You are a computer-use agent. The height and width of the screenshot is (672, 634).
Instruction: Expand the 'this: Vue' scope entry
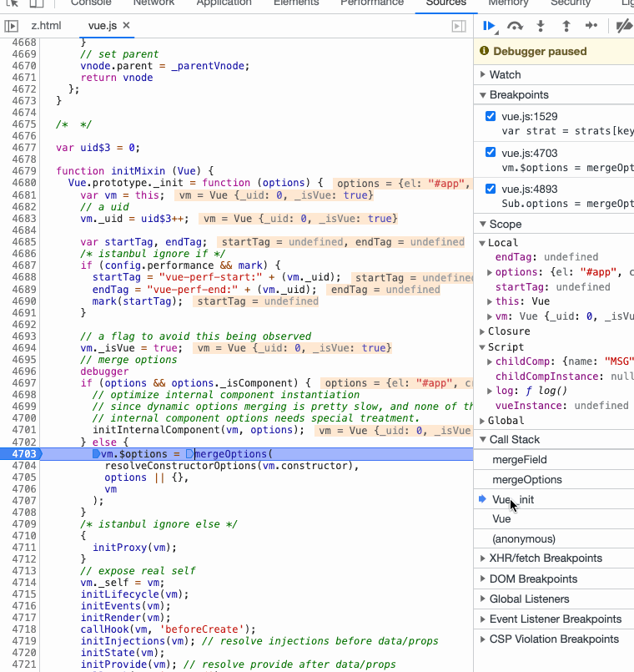tap(489, 301)
